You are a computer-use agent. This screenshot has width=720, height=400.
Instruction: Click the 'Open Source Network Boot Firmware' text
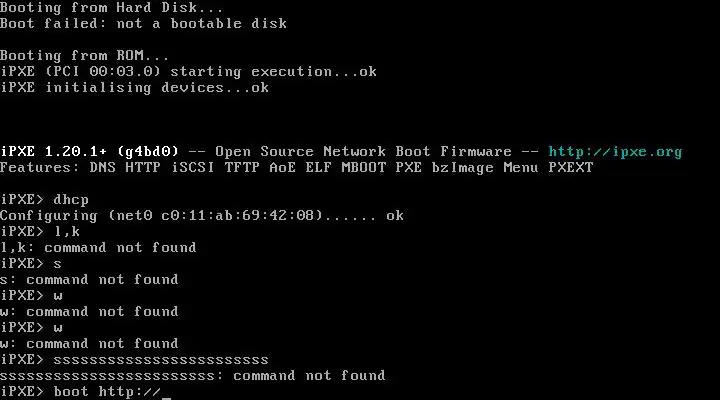pos(363,152)
